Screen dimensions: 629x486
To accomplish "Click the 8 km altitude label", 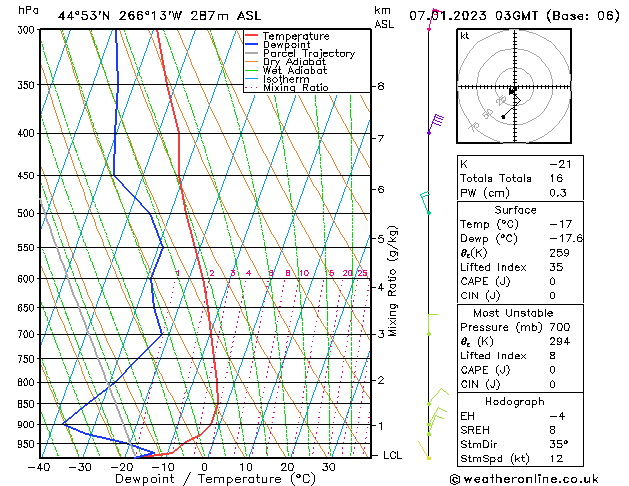I will point(380,87).
